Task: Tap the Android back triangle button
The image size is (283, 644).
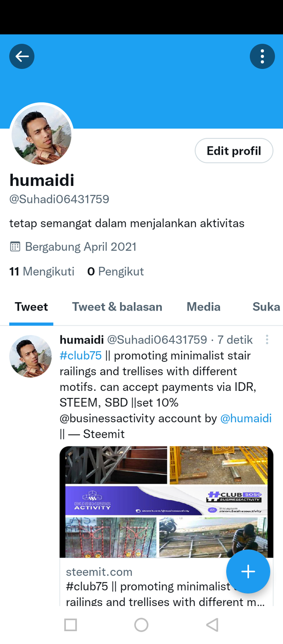Action: tap(212, 625)
